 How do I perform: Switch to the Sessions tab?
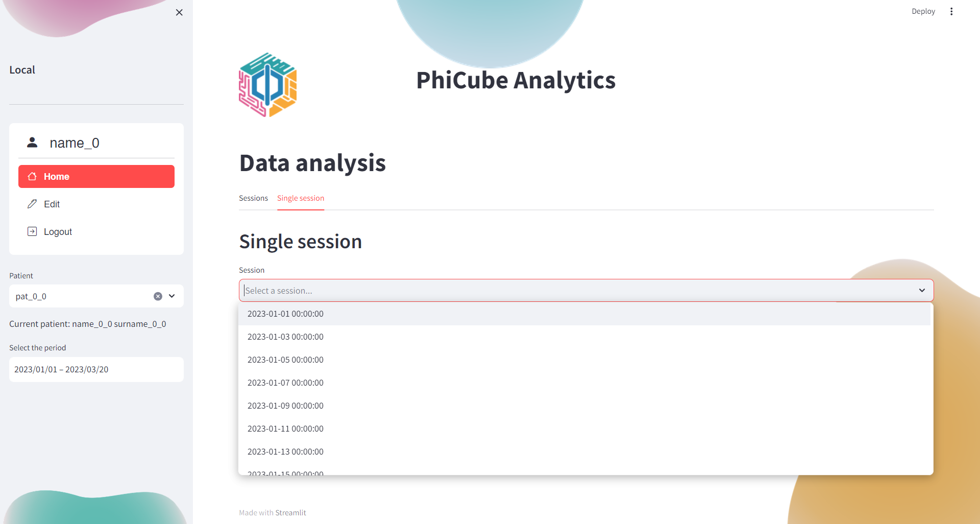(x=253, y=198)
